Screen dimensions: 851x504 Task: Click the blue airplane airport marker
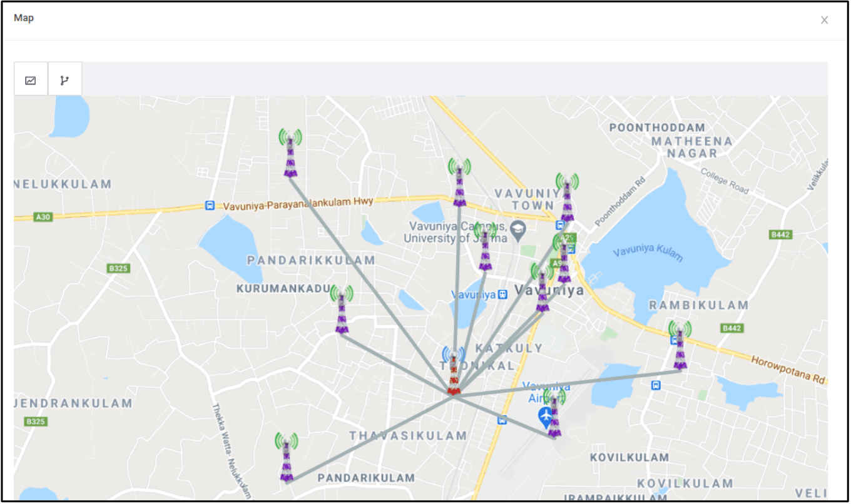tap(546, 415)
